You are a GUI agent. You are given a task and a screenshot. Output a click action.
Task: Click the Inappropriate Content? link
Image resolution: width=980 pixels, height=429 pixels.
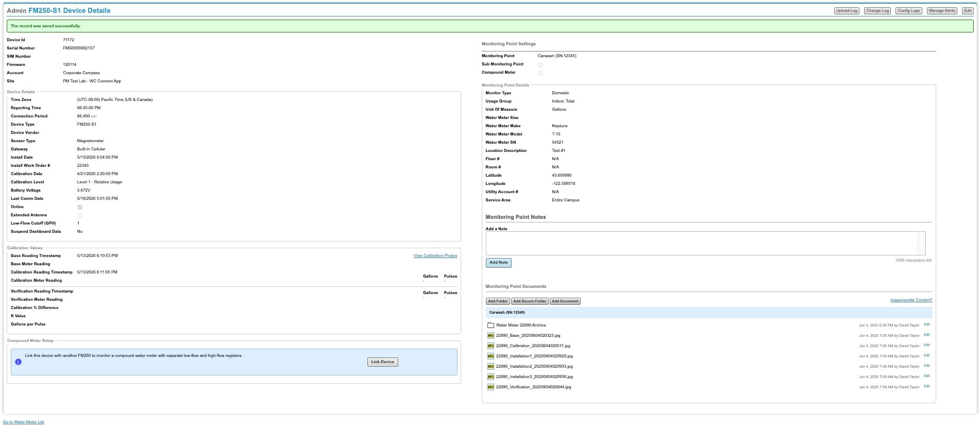coord(911,300)
